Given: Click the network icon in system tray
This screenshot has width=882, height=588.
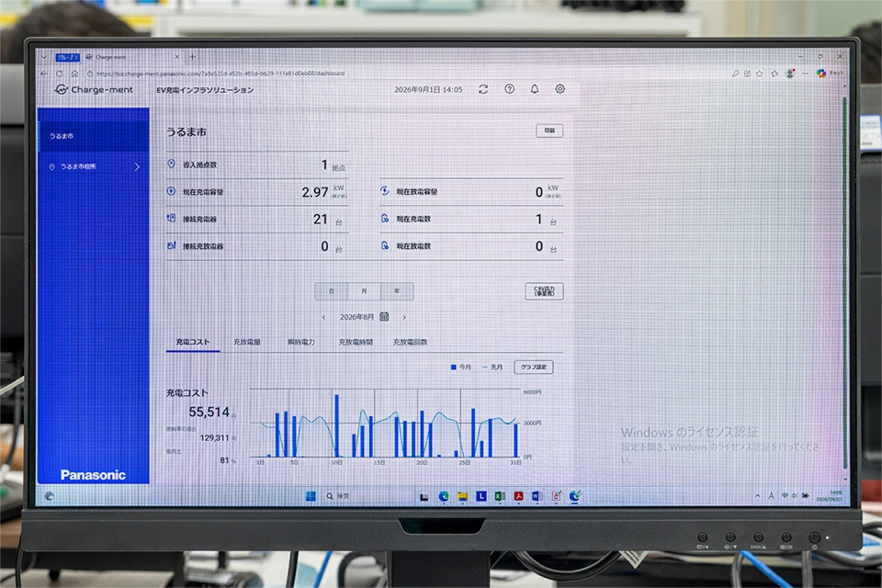Looking at the screenshot, I should pos(785,496).
